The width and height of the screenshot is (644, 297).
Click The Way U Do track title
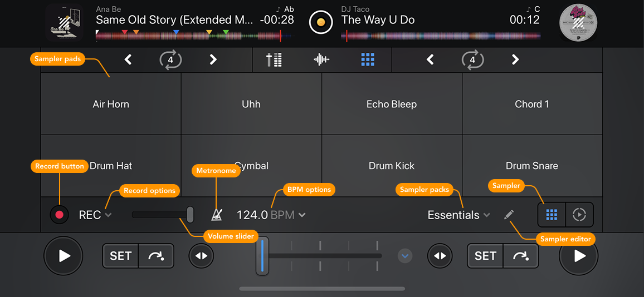(x=378, y=19)
